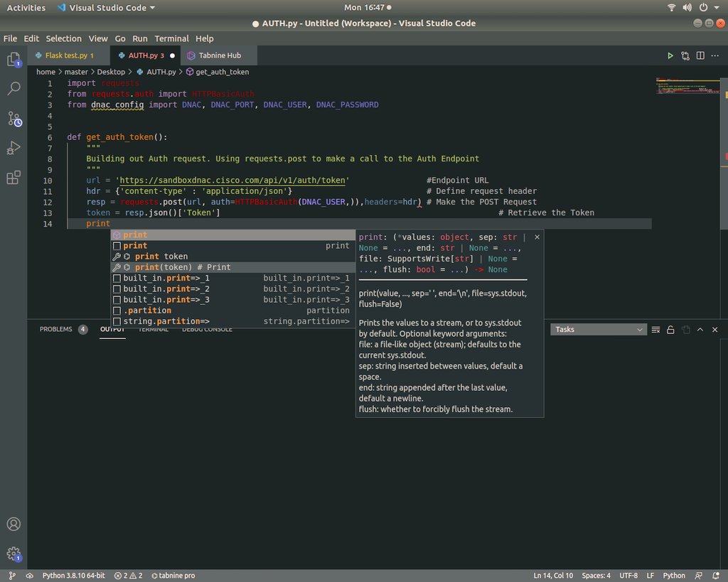Open the Tasks output channel dropdown
Screen dimensions: 728x582
(x=597, y=329)
